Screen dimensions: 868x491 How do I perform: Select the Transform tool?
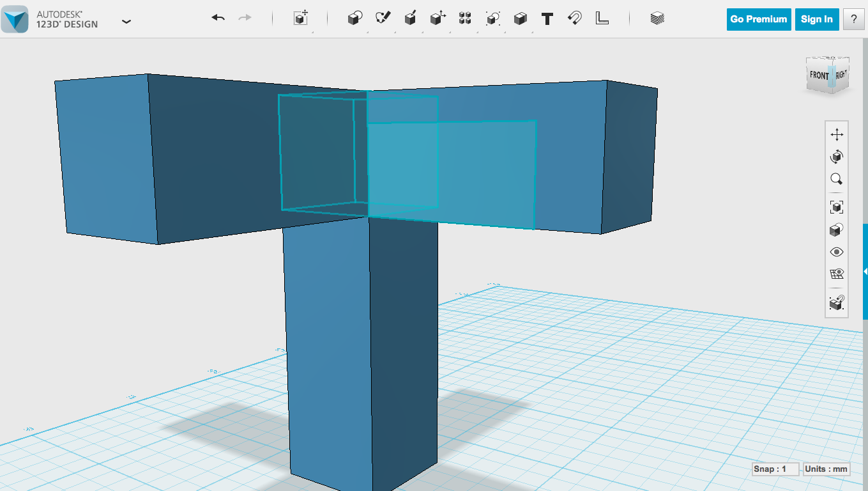pos(301,19)
